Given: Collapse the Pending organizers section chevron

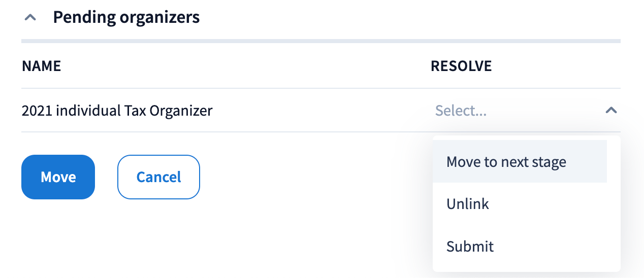Looking at the screenshot, I should pos(30,18).
